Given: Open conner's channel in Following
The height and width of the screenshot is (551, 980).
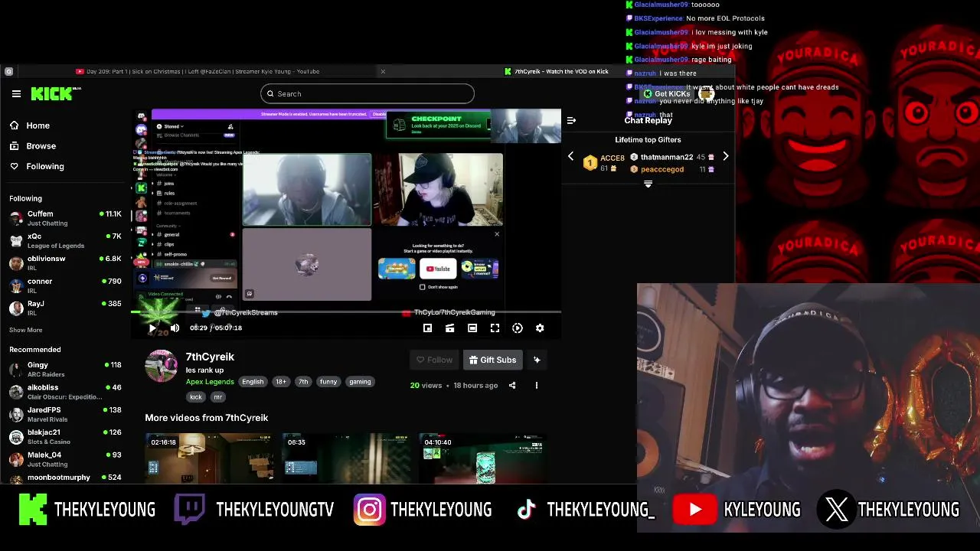Looking at the screenshot, I should tap(64, 285).
